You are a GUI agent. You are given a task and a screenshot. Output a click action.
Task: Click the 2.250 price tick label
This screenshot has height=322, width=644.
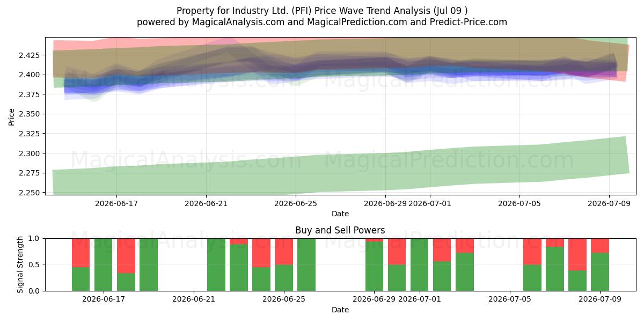pyautogui.click(x=30, y=193)
